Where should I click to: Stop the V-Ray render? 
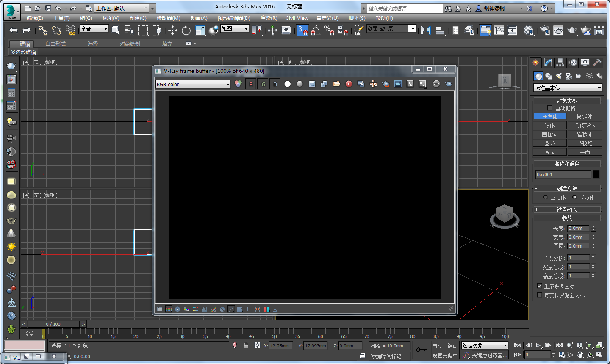coord(435,84)
